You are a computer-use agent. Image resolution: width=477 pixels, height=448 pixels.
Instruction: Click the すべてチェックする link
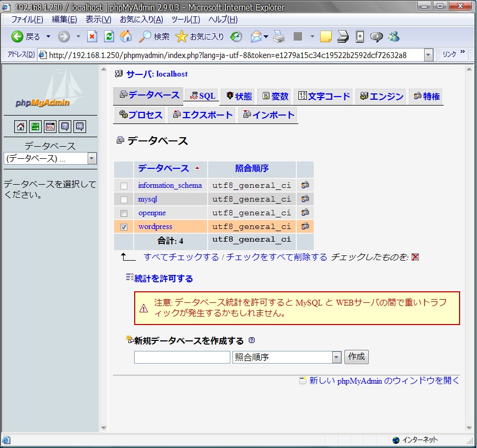181,257
